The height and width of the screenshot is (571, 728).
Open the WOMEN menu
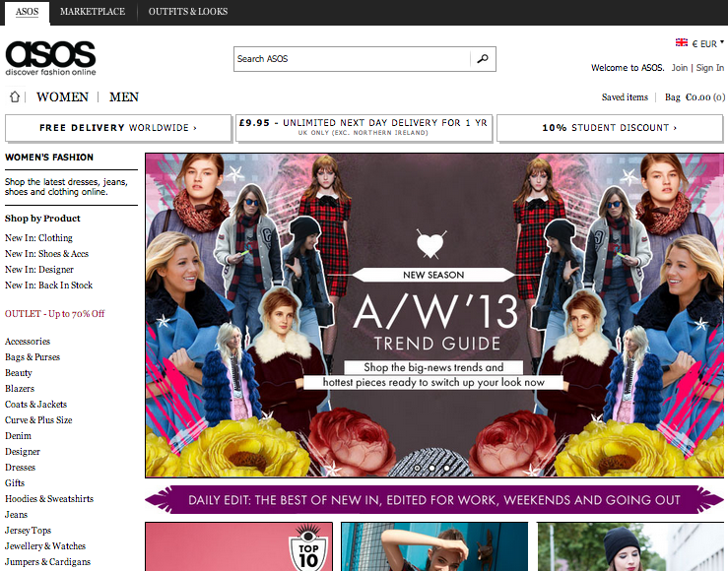(62, 97)
